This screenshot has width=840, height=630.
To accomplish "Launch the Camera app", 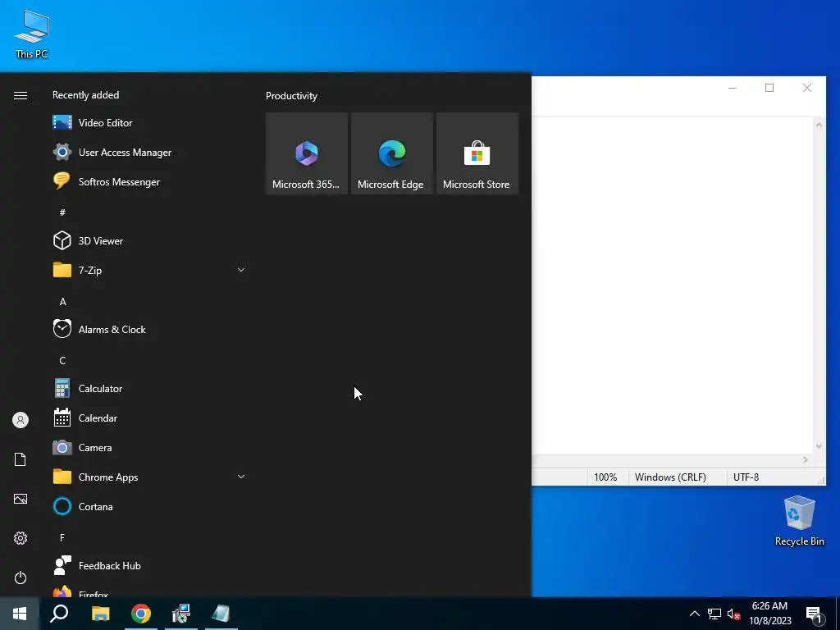I will tap(148, 447).
